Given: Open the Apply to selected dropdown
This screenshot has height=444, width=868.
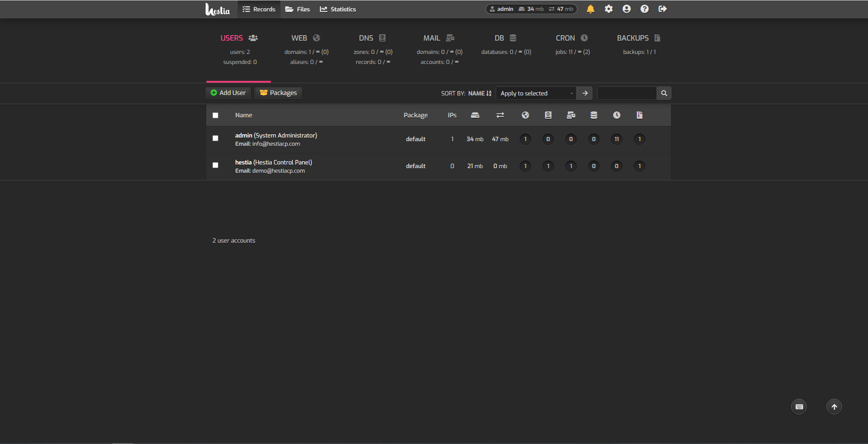Looking at the screenshot, I should 536,93.
